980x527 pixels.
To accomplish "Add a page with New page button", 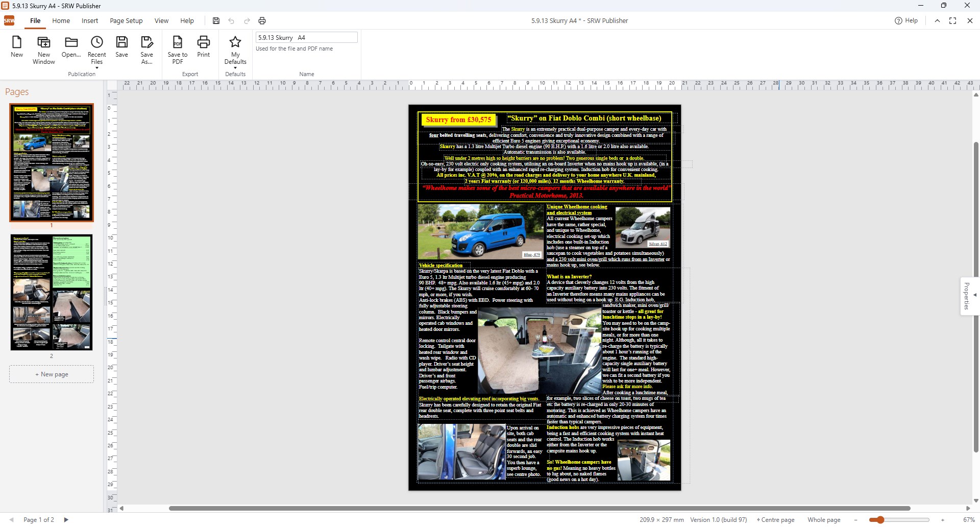I will pos(52,374).
